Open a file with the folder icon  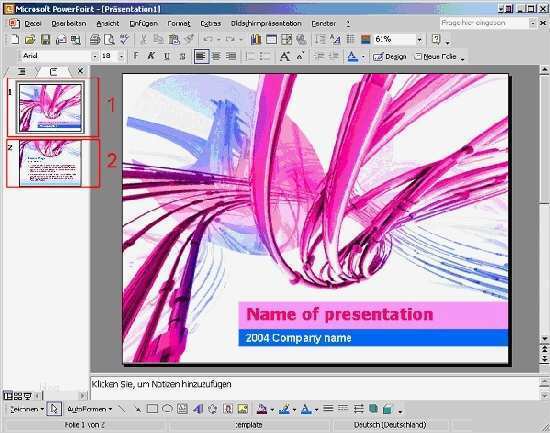pos(30,39)
